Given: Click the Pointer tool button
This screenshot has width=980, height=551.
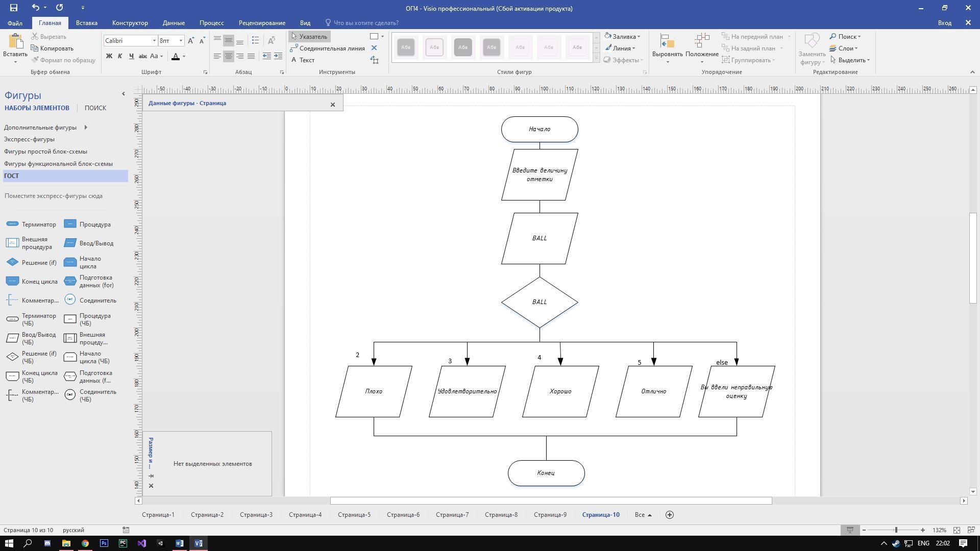Looking at the screenshot, I should (x=309, y=37).
